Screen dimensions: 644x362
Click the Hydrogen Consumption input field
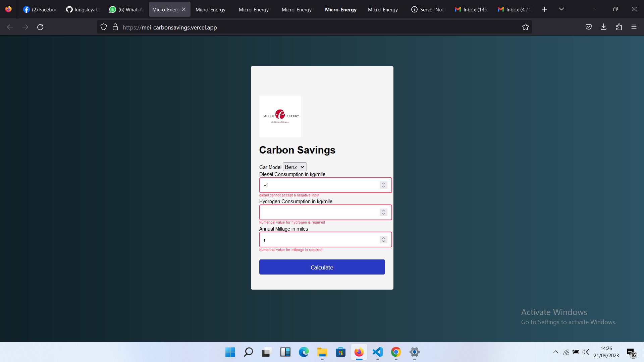319,213
